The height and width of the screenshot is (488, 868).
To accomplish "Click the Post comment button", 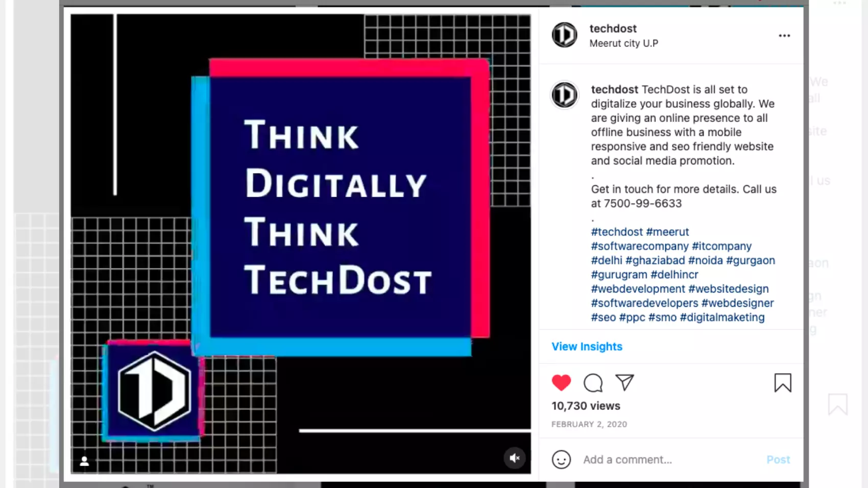I will [778, 459].
